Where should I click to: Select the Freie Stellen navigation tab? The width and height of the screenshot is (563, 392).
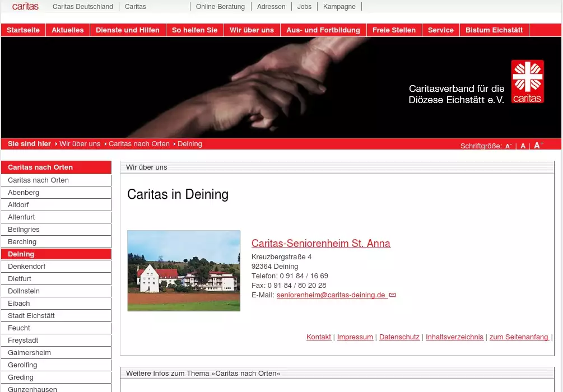[394, 30]
